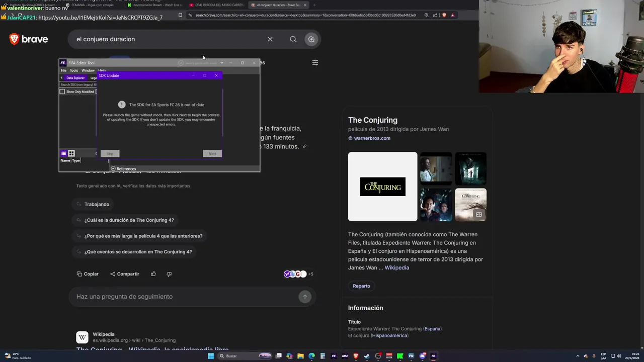
Task: Dislike the AI answer with thumbs down
Action: [x=169, y=274]
